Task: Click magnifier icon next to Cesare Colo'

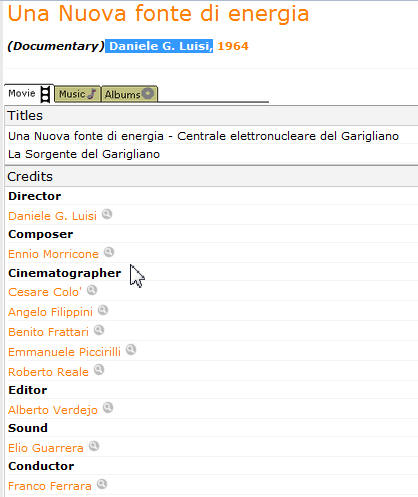Action: [x=92, y=290]
